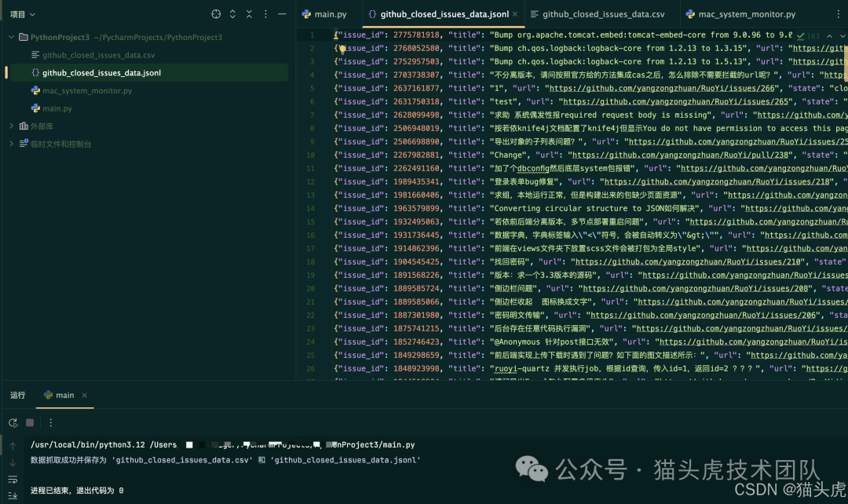Click title "Change" on line 10
The width and height of the screenshot is (848, 504).
point(508,155)
